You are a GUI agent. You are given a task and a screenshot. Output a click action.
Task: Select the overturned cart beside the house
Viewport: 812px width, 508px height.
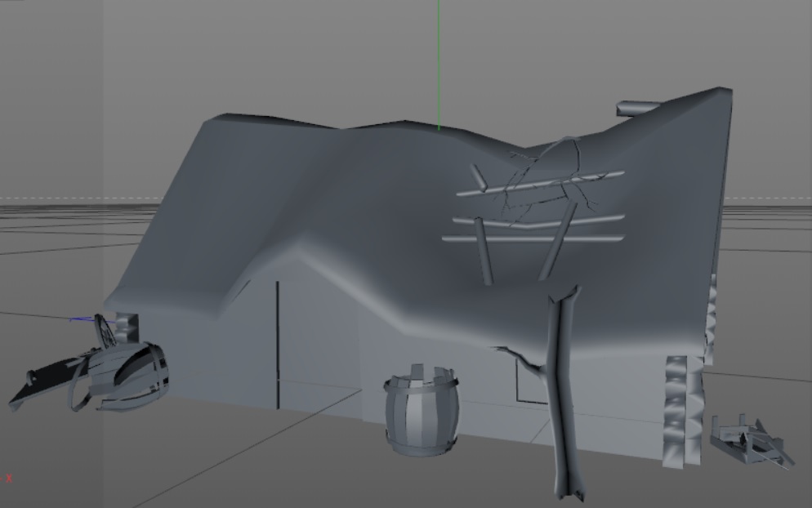[x=91, y=363]
